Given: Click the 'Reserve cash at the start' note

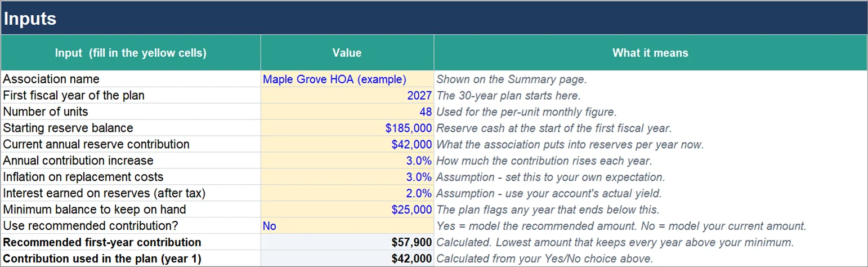Looking at the screenshot, I should 554,128.
